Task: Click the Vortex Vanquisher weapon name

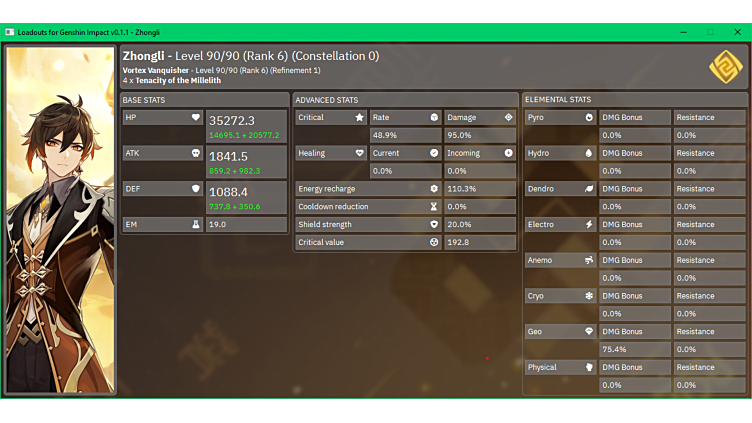Action: [x=157, y=71]
